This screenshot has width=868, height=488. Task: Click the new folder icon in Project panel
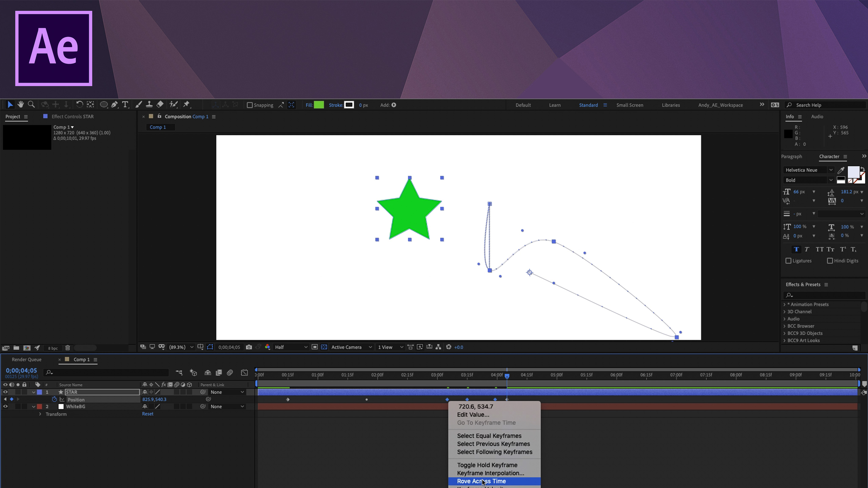coord(16,348)
